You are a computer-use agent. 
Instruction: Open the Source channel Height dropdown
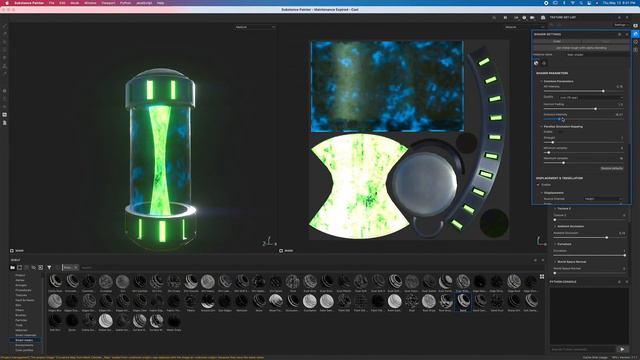(x=603, y=199)
